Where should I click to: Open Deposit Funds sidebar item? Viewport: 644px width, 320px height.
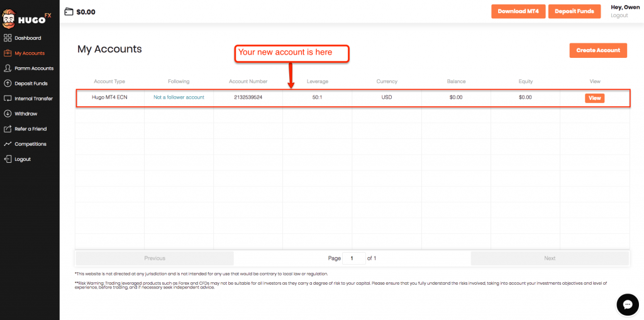tap(31, 84)
